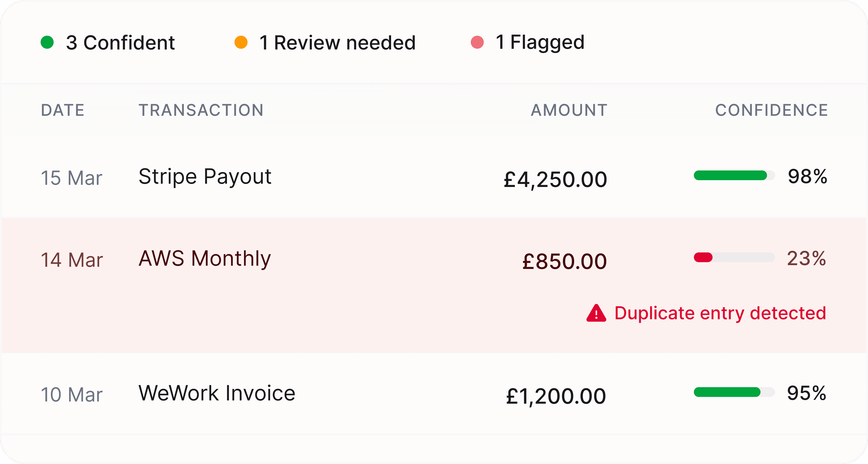Click the 98% green confidence bar
Viewport: 868px width, 464px height.
[x=734, y=175]
